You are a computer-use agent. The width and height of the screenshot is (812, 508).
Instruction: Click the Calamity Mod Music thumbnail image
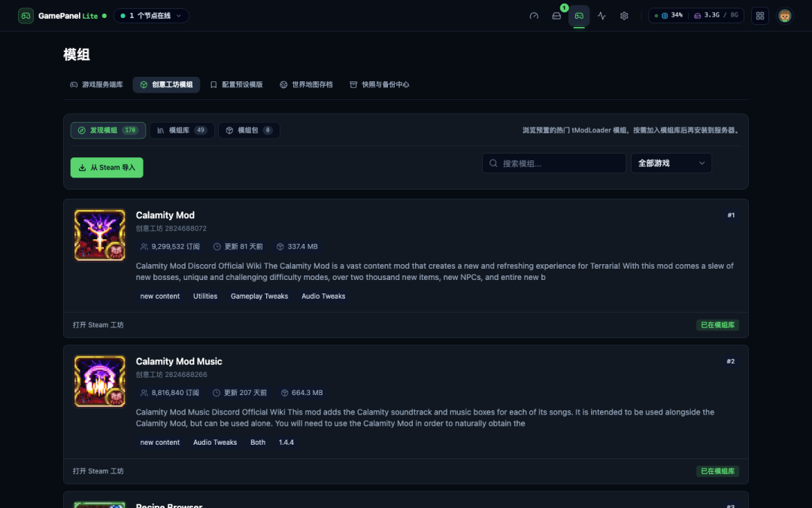pos(100,382)
